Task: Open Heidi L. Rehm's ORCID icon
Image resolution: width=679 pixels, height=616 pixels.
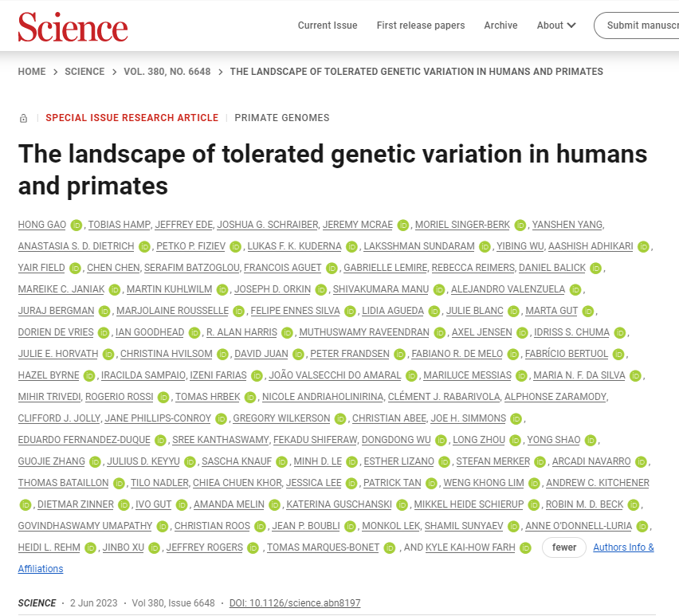Action: pyautogui.click(x=90, y=547)
